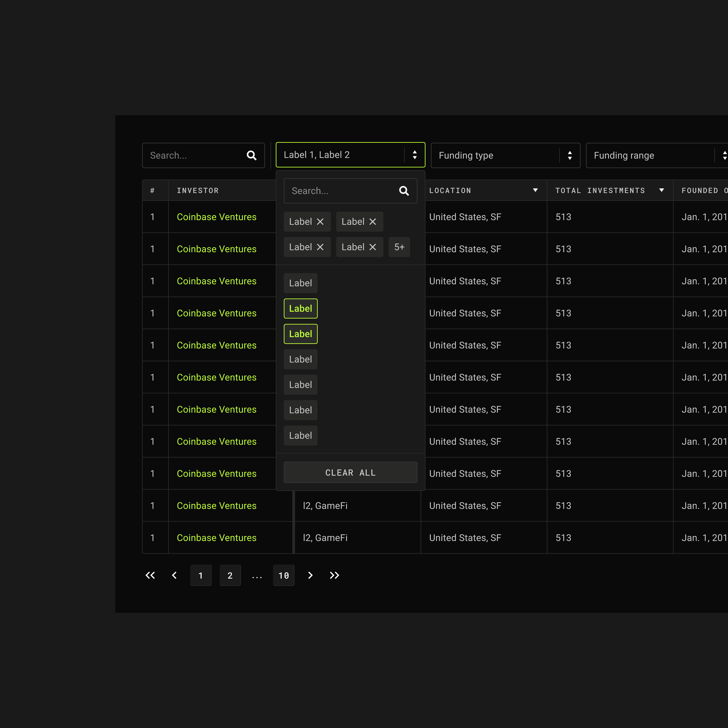Go to first page with double-left arrows
This screenshot has width=728, height=728.
point(150,575)
